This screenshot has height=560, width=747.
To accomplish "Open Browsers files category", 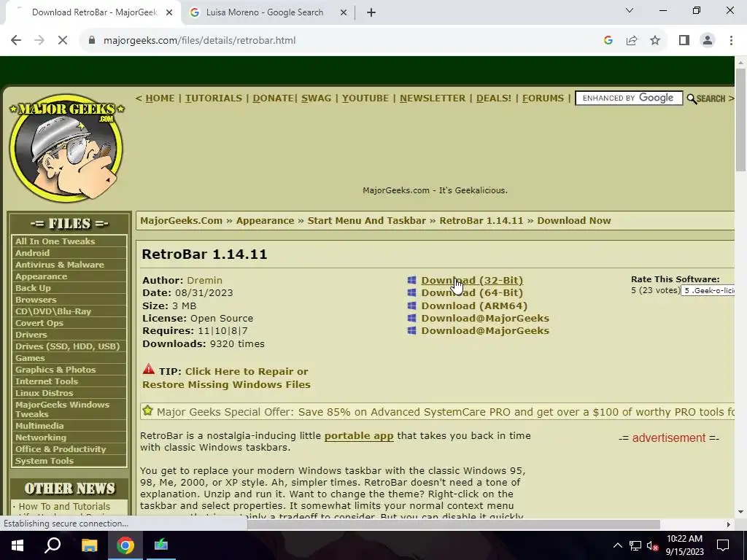I will point(36,300).
